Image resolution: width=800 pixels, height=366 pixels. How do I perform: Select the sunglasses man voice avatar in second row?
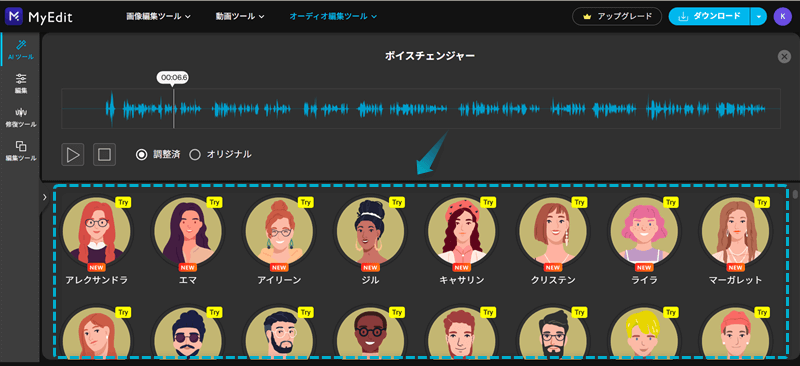pyautogui.click(x=188, y=332)
